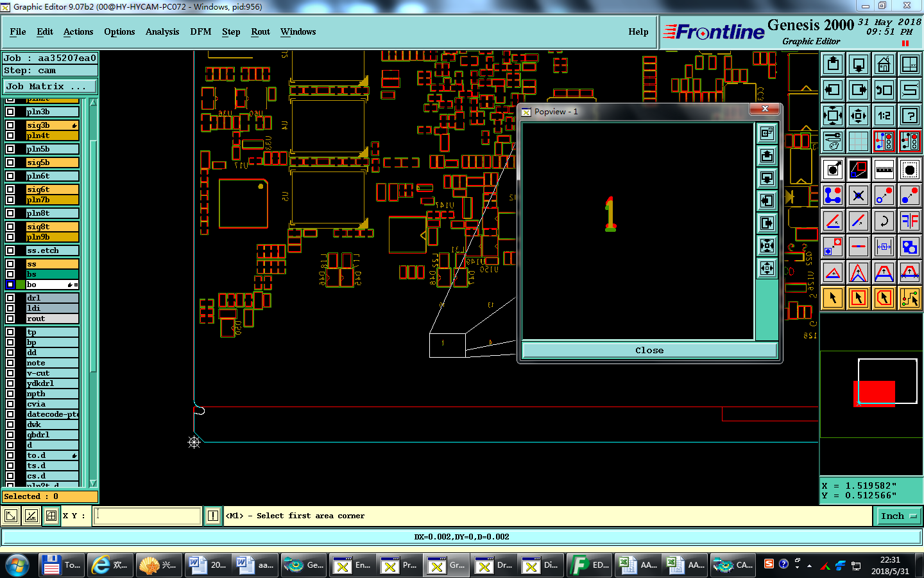Screen dimensions: 924x578
Task: Click the layer list scroll-down arrow
Action: tap(93, 483)
